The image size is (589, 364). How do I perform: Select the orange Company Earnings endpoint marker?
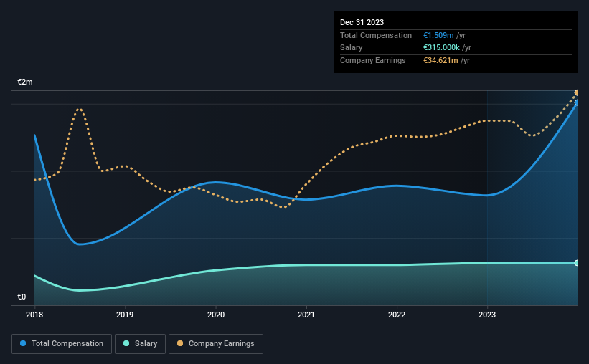[x=576, y=92]
